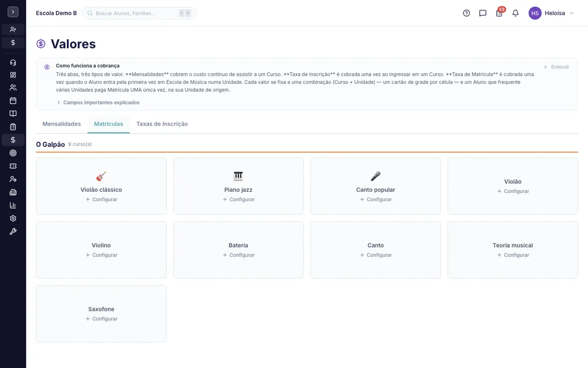This screenshot has width=588, height=368.
Task: Click the O Galpão unit heading
Action: click(x=50, y=144)
